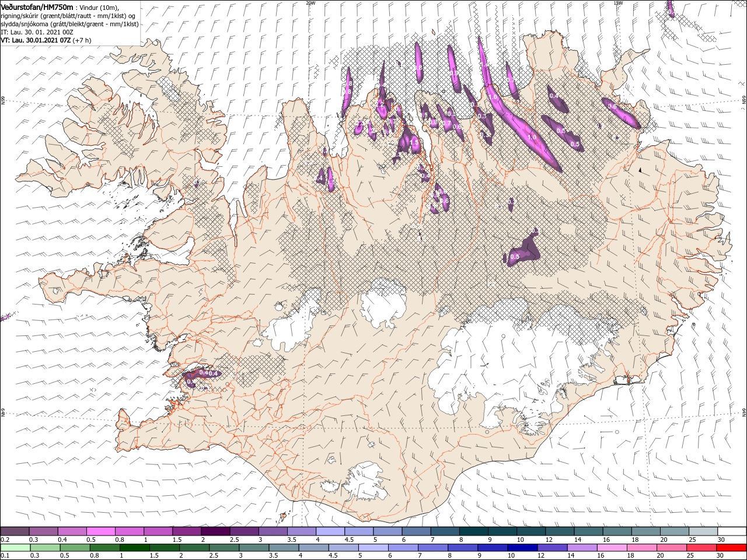
Task: Click upper legend pink swatch between 0.5 and 0.8
Action: (100, 531)
